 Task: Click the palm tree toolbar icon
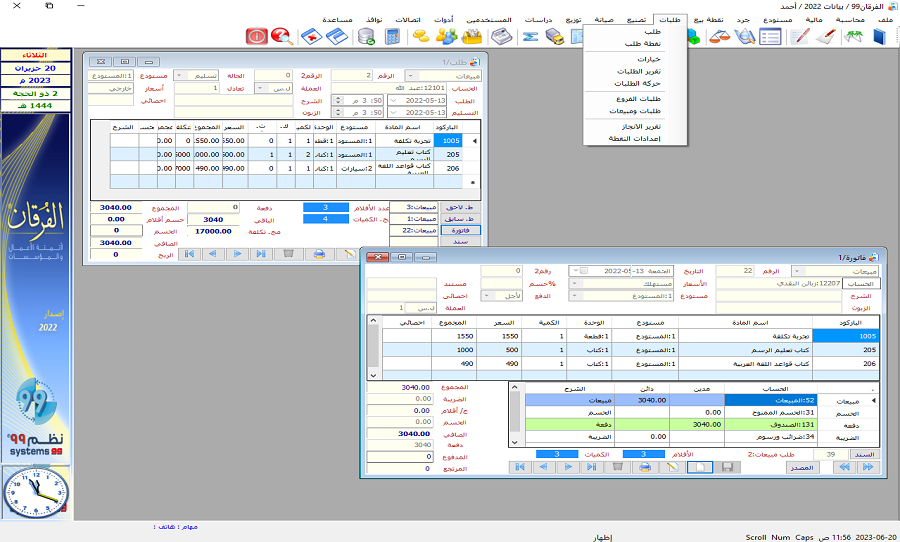[x=854, y=37]
